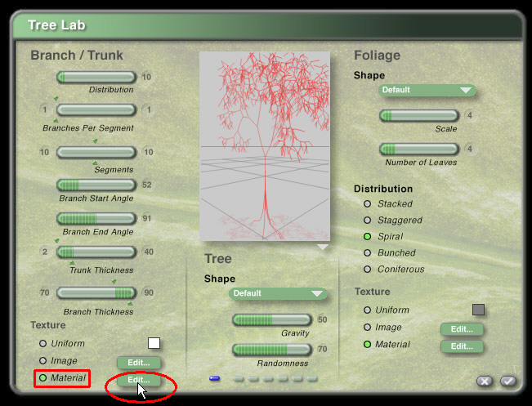The image size is (532, 406).
Task: Choose Stacked foliage distribution
Action: pyautogui.click(x=367, y=204)
